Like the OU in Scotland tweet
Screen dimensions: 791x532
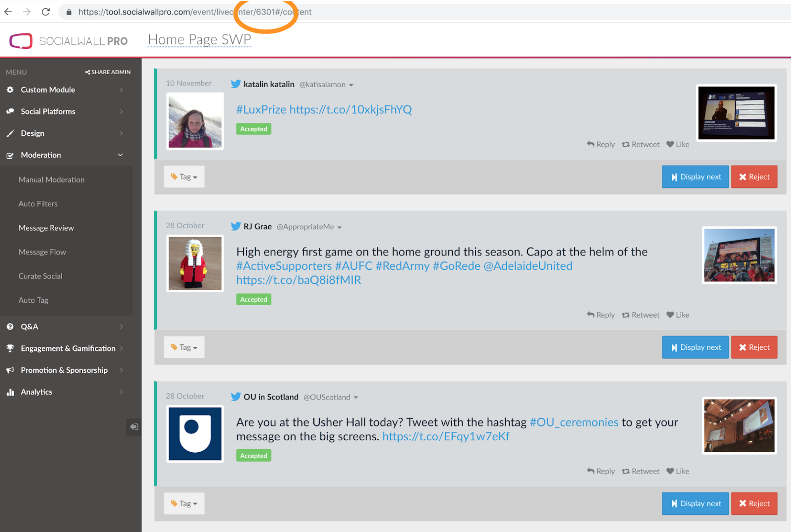(x=678, y=471)
